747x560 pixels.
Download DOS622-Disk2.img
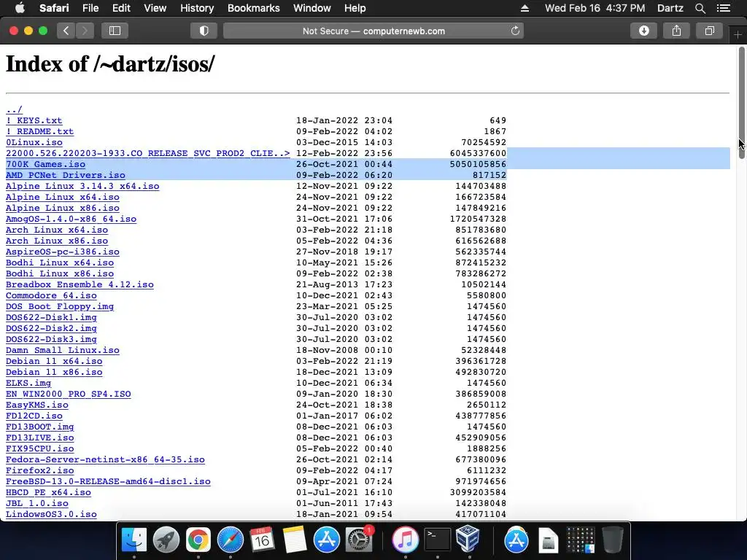click(51, 329)
